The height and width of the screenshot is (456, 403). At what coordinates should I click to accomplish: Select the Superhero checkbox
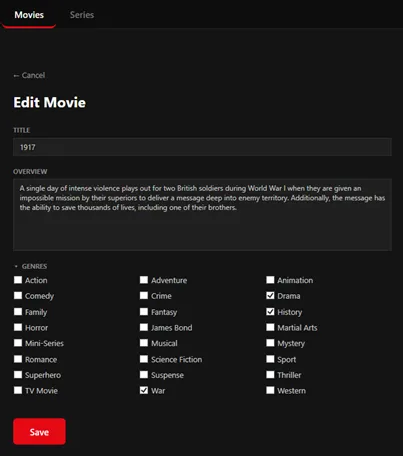pos(18,374)
